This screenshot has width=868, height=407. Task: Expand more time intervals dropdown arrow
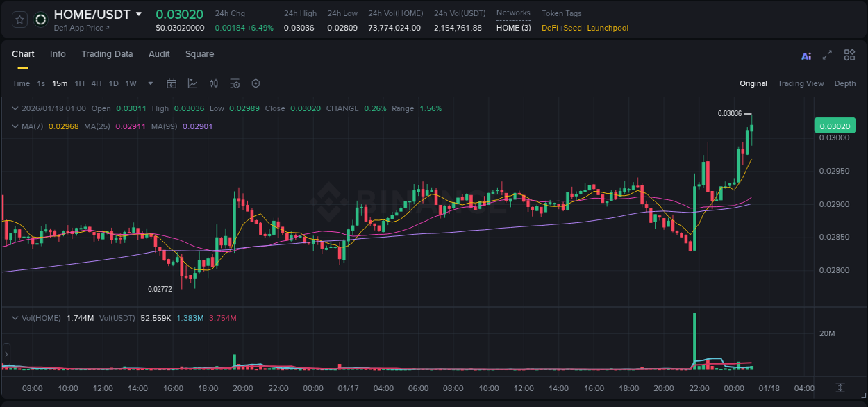click(151, 83)
